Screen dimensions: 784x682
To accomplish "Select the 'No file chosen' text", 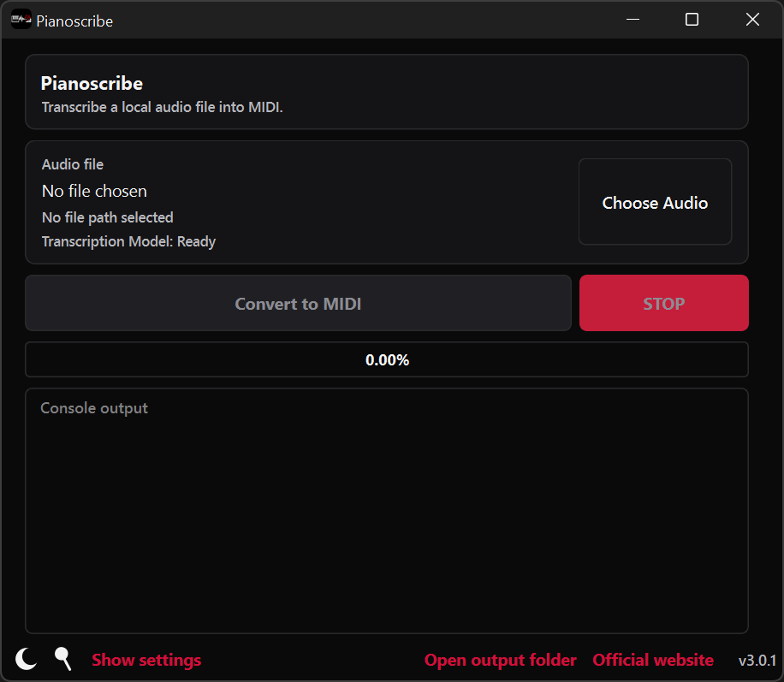I will click(x=94, y=191).
